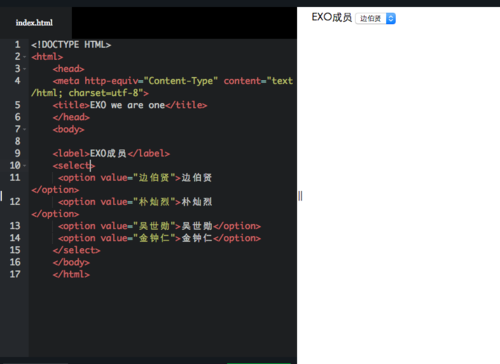Click the <!DOCTYPE HTML> code line
The height and width of the screenshot is (364, 500).
(71, 45)
